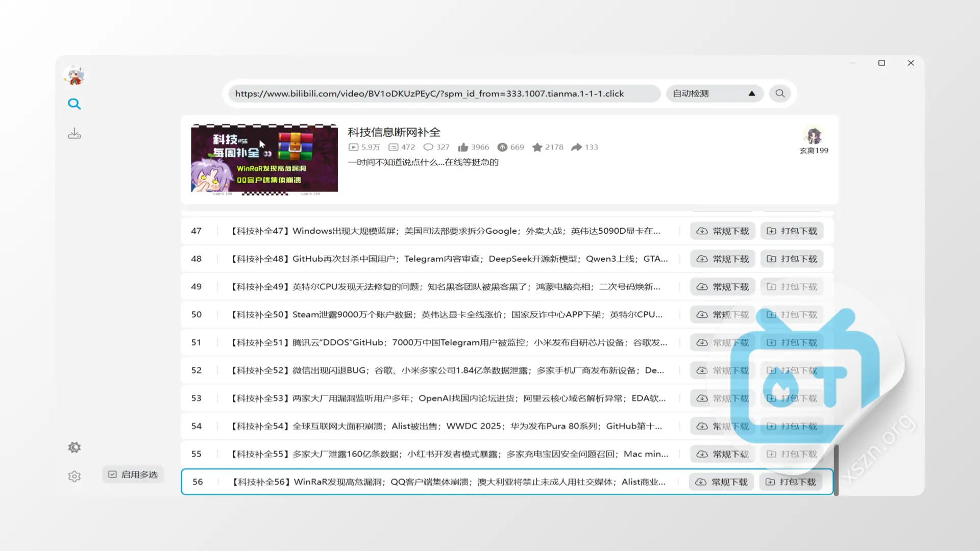Open settings gear in the sidebar
The height and width of the screenshot is (551, 980).
pyautogui.click(x=75, y=477)
